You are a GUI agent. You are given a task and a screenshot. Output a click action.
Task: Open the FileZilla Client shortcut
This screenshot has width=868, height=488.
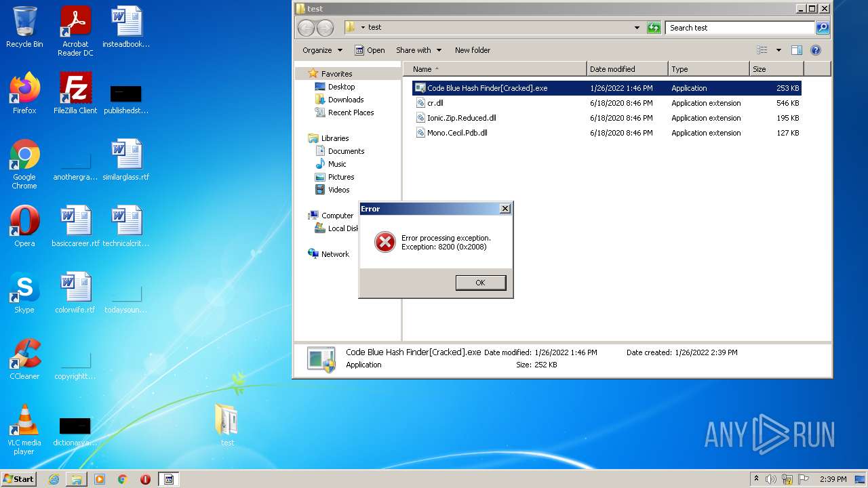coord(75,94)
